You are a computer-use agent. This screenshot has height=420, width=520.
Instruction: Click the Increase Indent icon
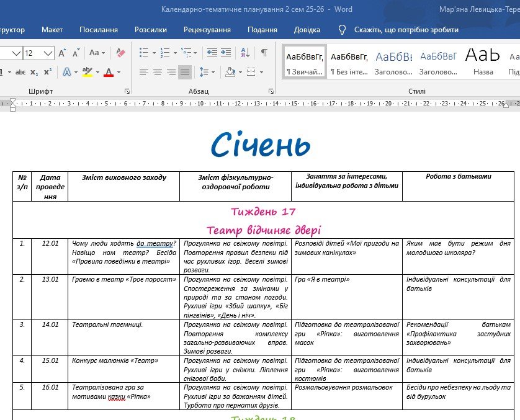click(226, 53)
